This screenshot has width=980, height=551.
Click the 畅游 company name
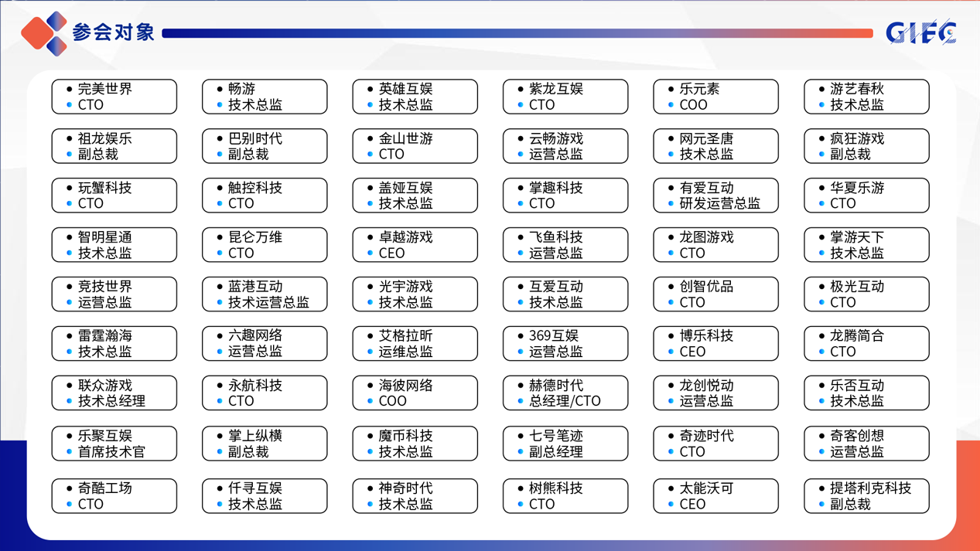click(241, 89)
